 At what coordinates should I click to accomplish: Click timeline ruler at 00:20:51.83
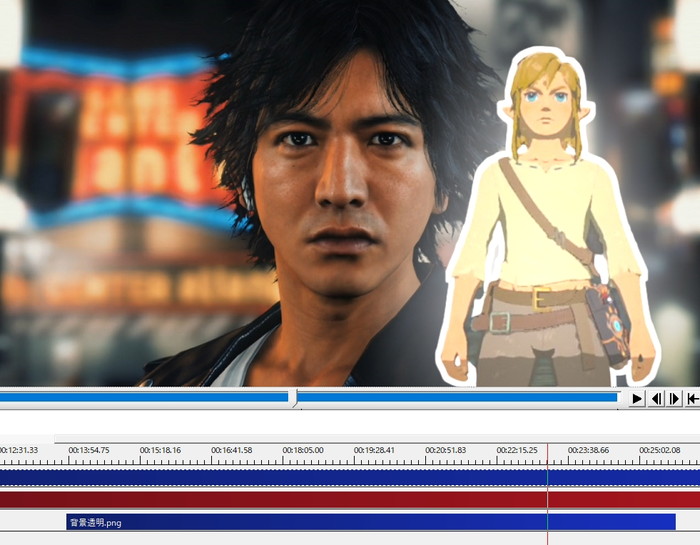445,450
